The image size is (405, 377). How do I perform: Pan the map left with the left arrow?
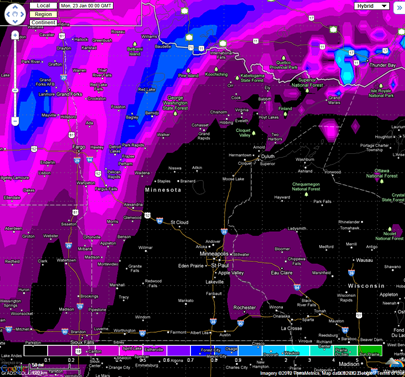pyautogui.click(x=8, y=14)
